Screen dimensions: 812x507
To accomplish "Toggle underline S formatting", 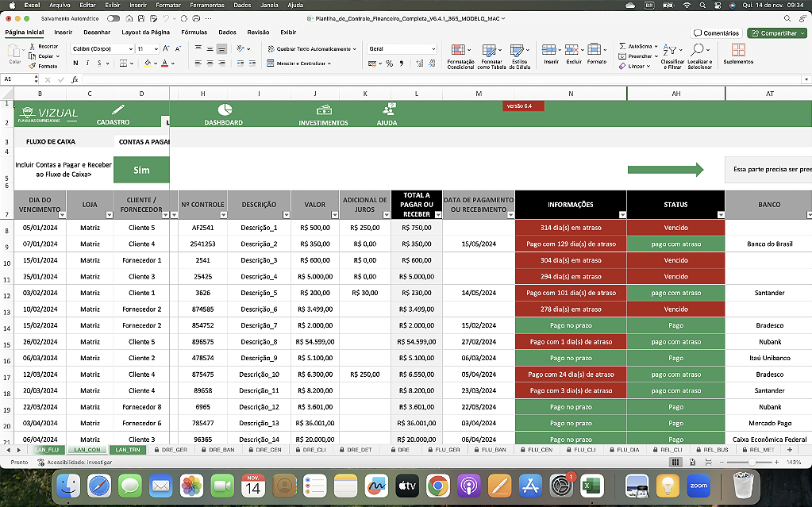I will [99, 63].
